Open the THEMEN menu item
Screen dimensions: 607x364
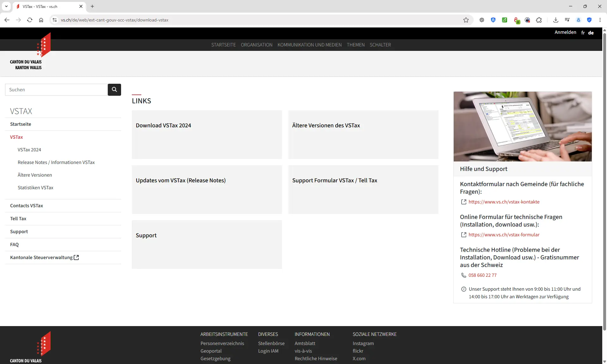click(x=356, y=45)
